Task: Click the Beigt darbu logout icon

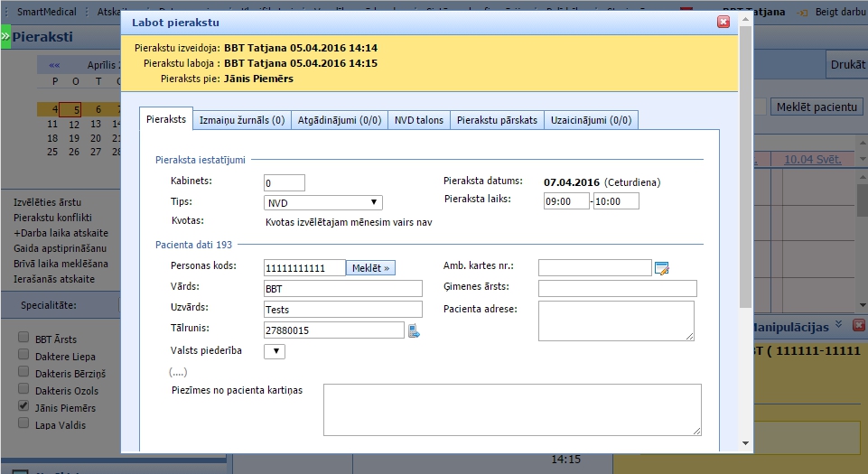Action: click(x=801, y=12)
